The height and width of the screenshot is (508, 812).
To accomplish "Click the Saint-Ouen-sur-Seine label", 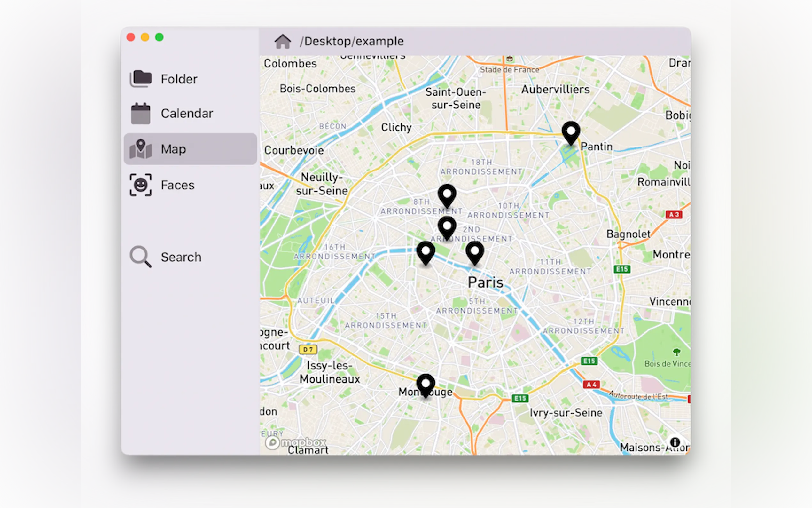I will click(456, 99).
